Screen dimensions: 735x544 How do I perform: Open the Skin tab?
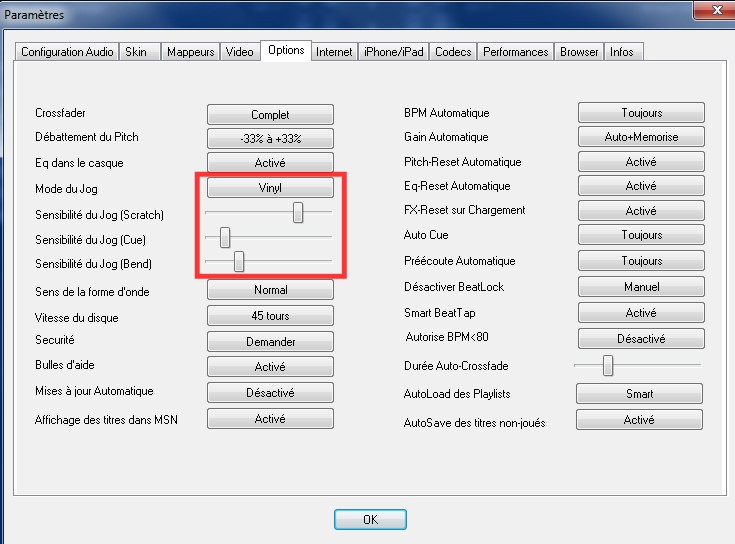click(136, 52)
